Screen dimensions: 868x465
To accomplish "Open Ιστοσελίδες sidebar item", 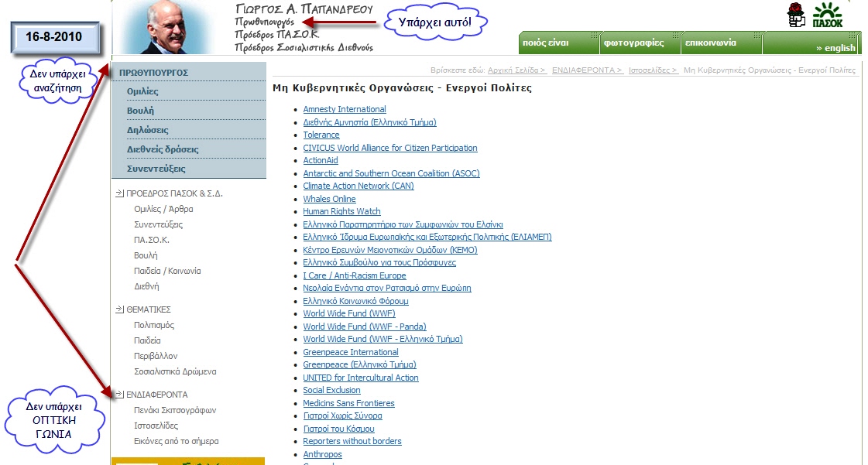I will tap(156, 426).
